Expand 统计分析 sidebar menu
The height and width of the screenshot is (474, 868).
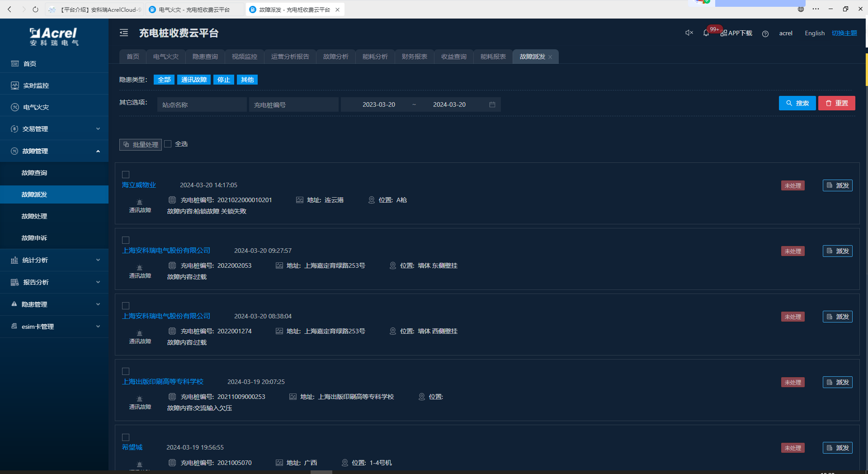point(54,260)
